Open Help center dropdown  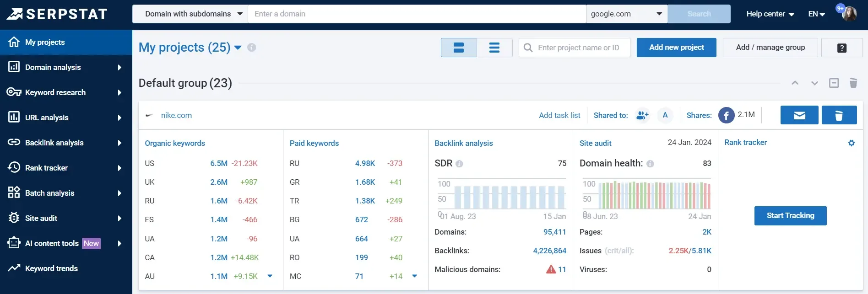tap(770, 14)
